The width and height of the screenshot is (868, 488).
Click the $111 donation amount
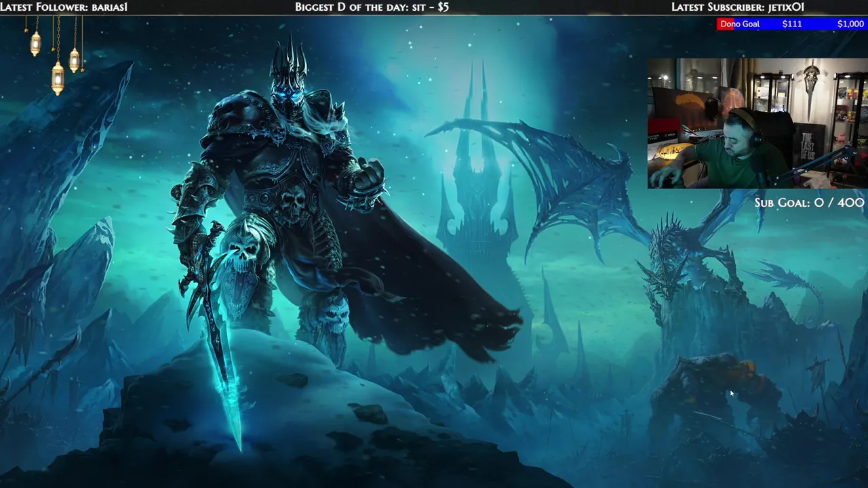pos(792,24)
